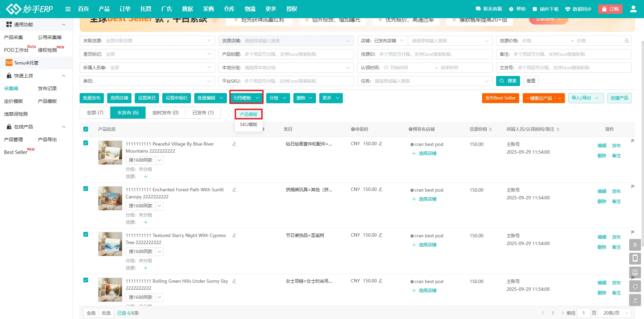The width and height of the screenshot is (644, 319).
Task: Click the floating mobile phone icon
Action: tap(635, 258)
